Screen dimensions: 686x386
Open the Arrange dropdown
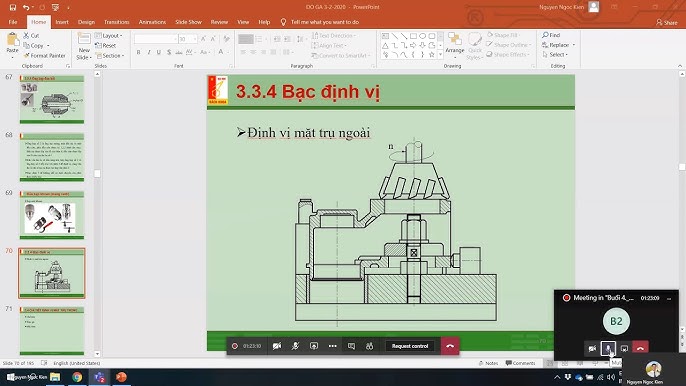click(455, 46)
